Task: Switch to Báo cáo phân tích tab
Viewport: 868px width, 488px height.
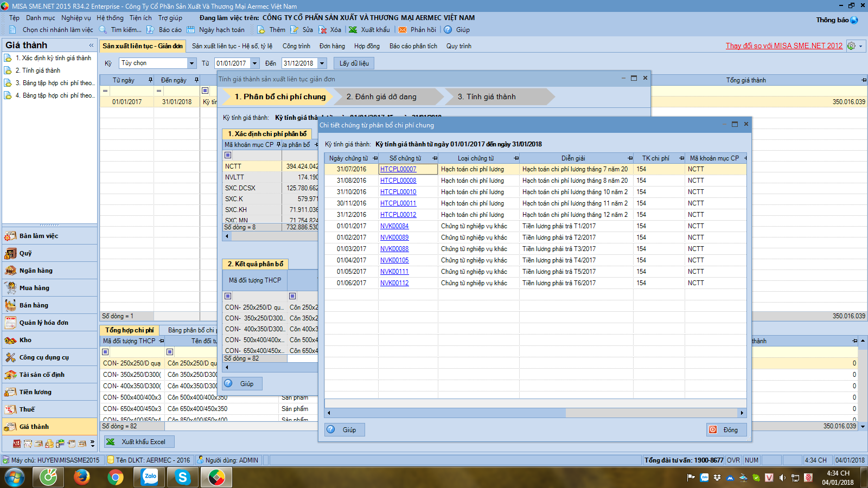Action: (x=413, y=46)
